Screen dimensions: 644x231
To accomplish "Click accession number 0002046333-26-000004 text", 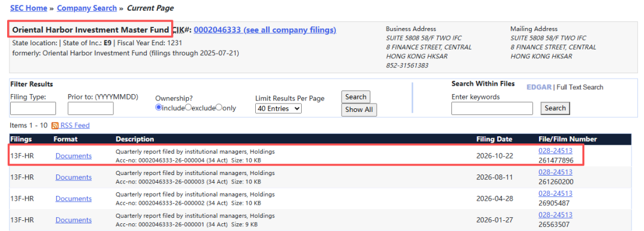I will click(171, 160).
